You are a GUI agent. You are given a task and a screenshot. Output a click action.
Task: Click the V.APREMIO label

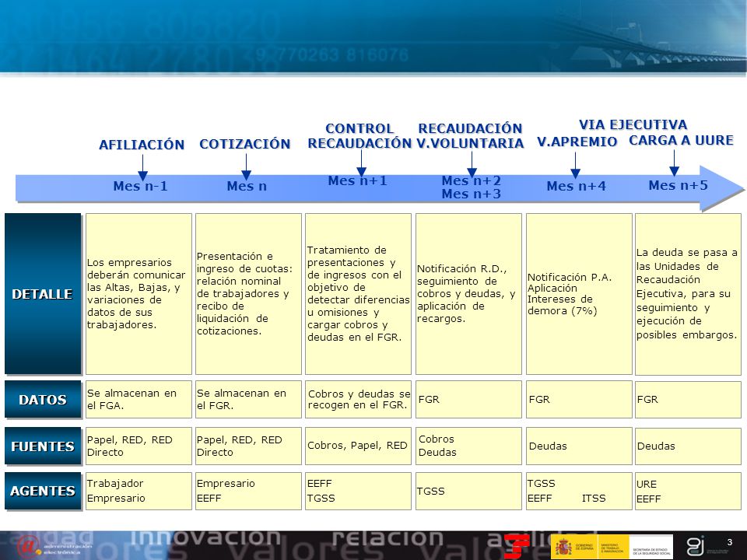(x=577, y=142)
